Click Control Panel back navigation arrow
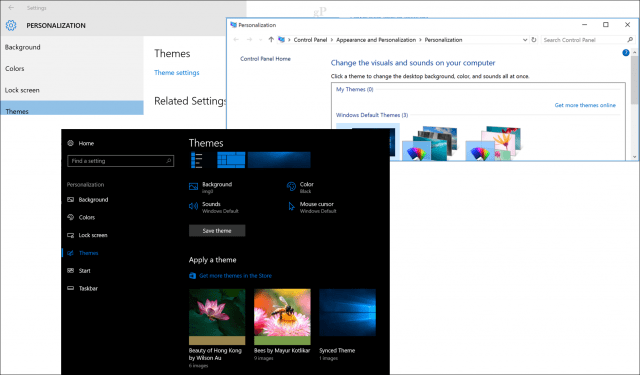640x375 pixels. point(236,40)
